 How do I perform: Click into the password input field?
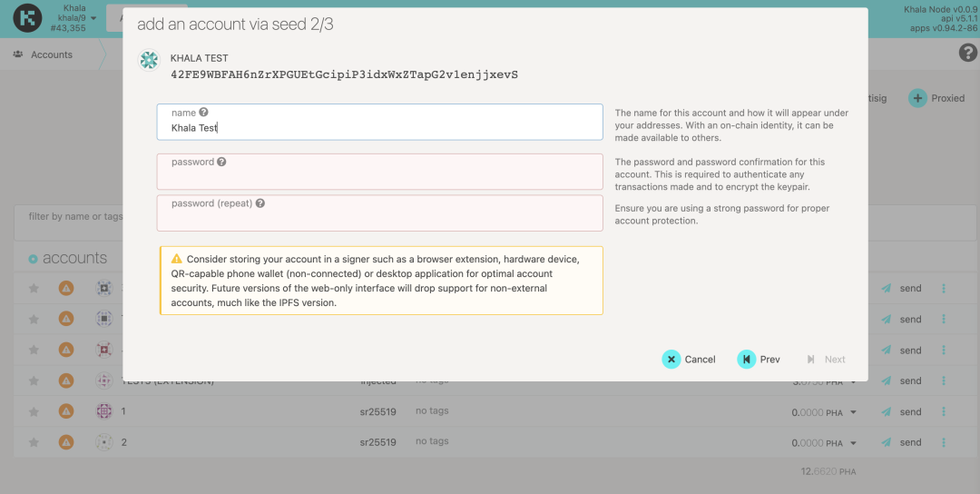379,176
